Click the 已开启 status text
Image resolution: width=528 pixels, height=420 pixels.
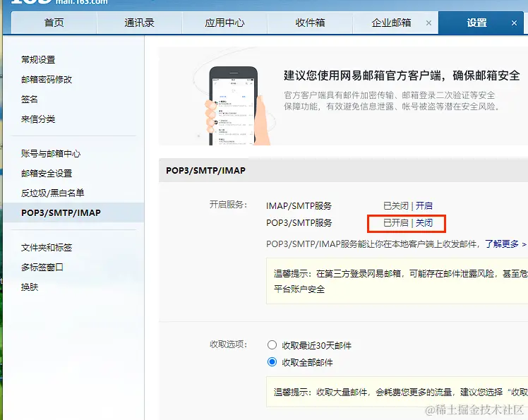396,222
